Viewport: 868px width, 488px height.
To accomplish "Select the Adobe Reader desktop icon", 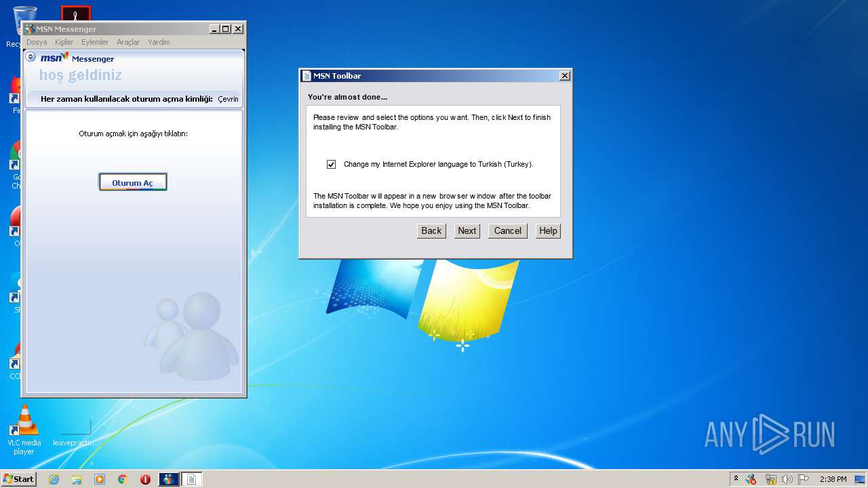I will (x=75, y=14).
